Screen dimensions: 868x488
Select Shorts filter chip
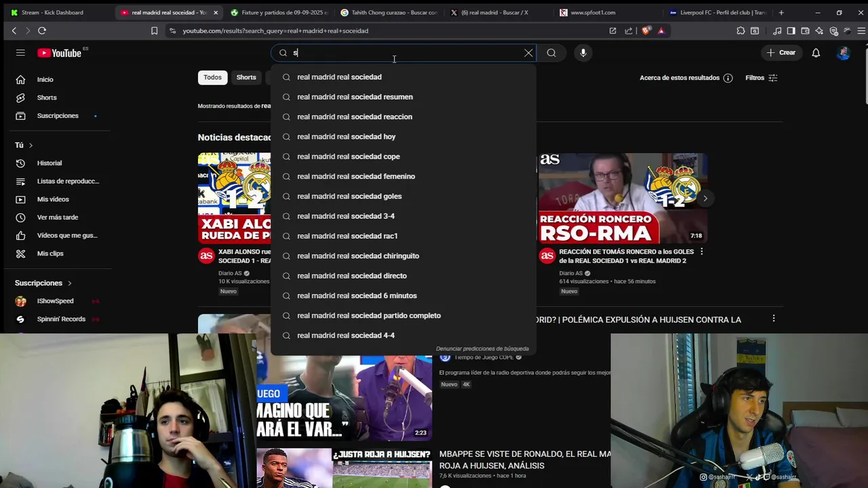pos(246,77)
